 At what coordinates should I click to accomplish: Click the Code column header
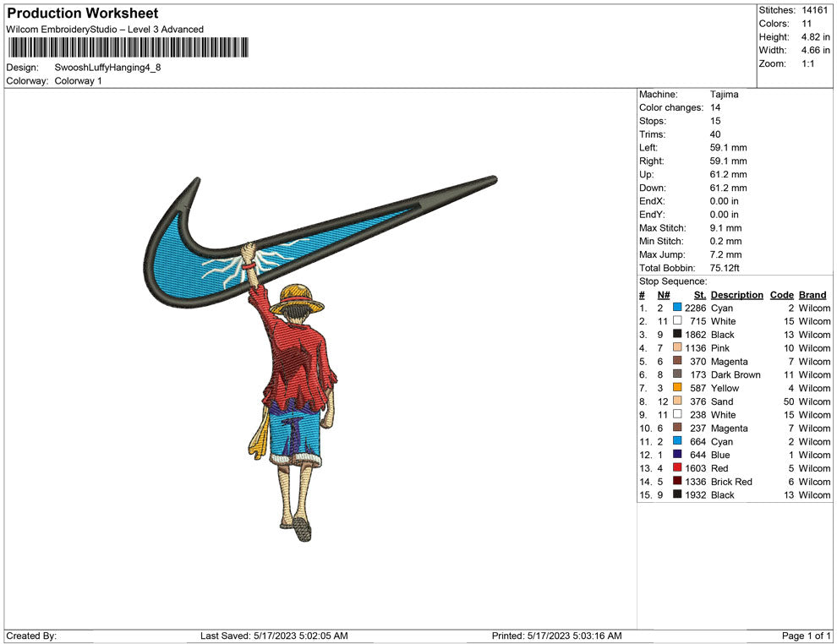click(781, 295)
